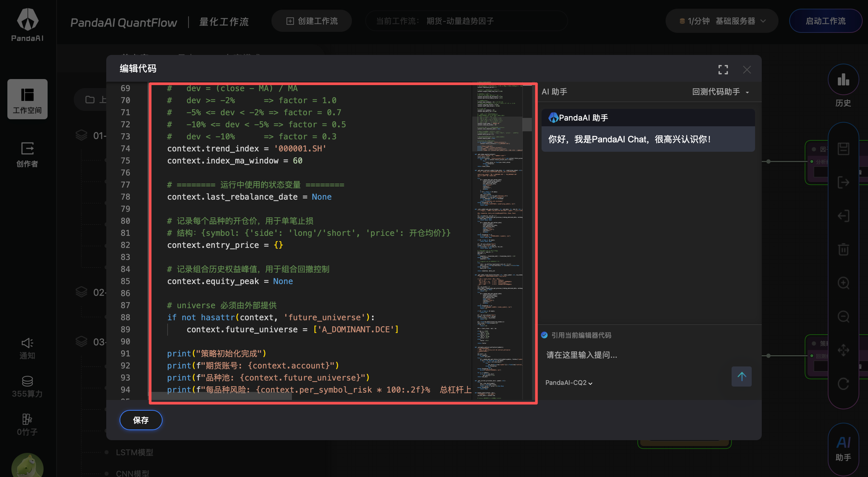The width and height of the screenshot is (868, 477).
Task: Click the AI 助手 panel heading
Action: click(x=554, y=92)
